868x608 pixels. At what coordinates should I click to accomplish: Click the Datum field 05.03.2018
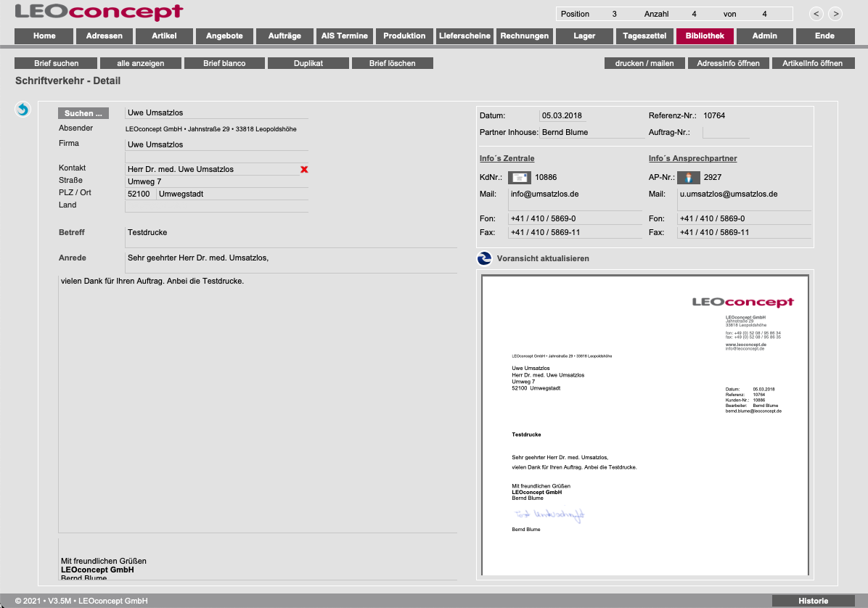[x=561, y=115]
